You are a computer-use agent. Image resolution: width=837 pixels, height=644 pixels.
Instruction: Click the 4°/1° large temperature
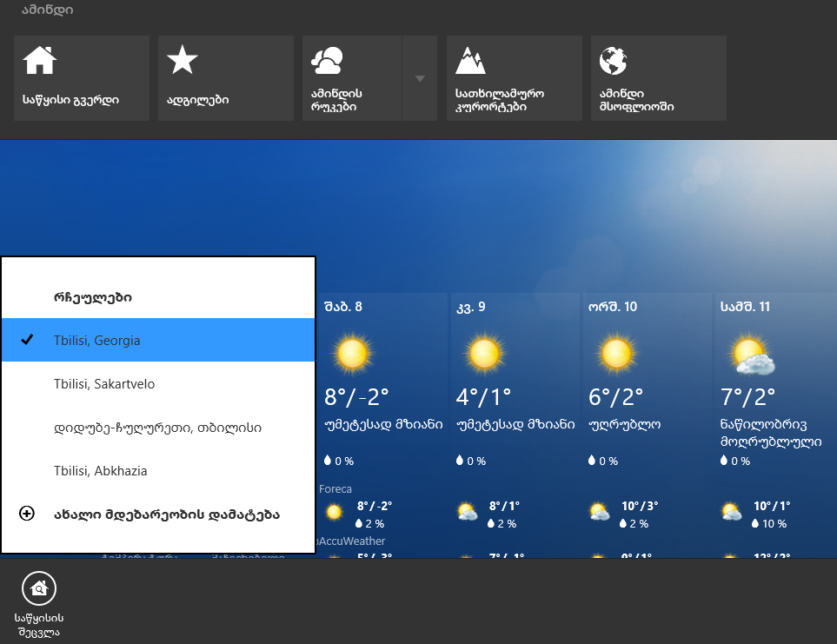coord(483,397)
